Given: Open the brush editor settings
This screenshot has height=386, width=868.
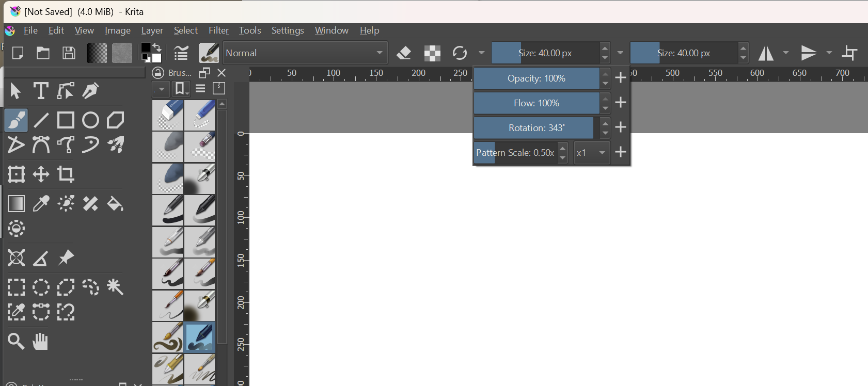Looking at the screenshot, I should coord(181,53).
